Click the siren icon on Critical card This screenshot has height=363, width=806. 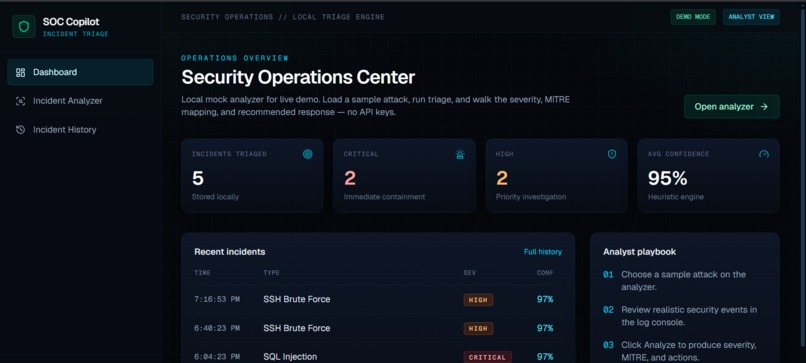tap(460, 154)
